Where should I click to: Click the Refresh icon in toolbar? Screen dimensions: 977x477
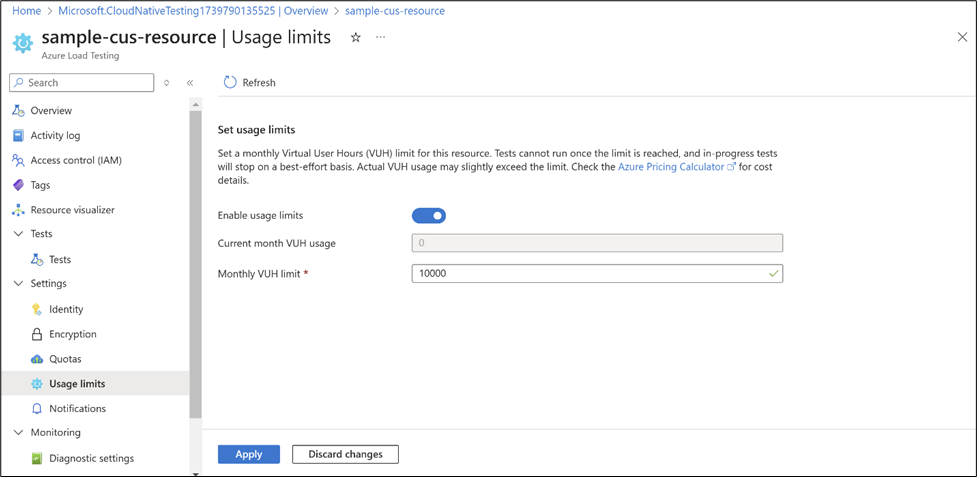(x=230, y=83)
